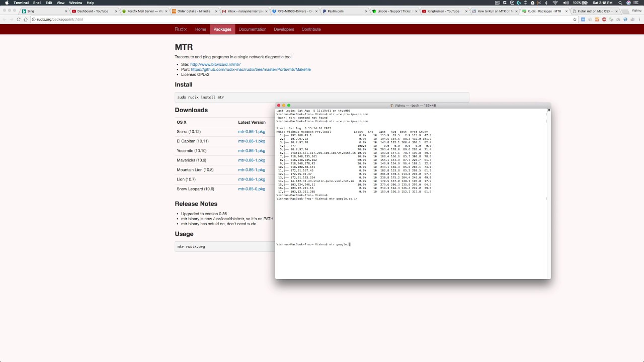Click the browser back arrow

[5, 19]
